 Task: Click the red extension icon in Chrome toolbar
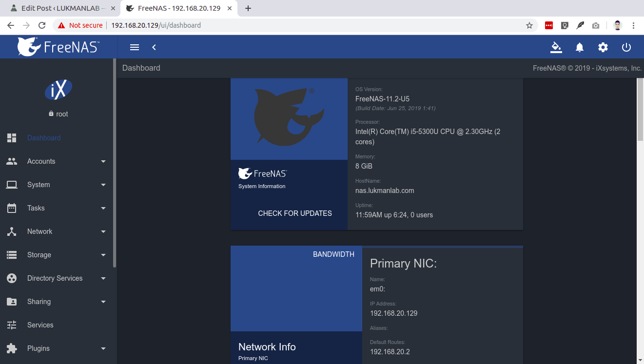click(549, 25)
